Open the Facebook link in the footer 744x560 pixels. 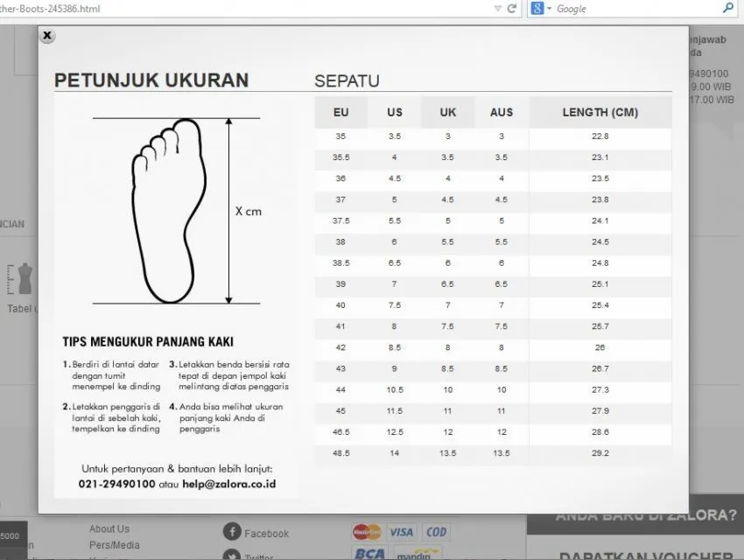266,534
